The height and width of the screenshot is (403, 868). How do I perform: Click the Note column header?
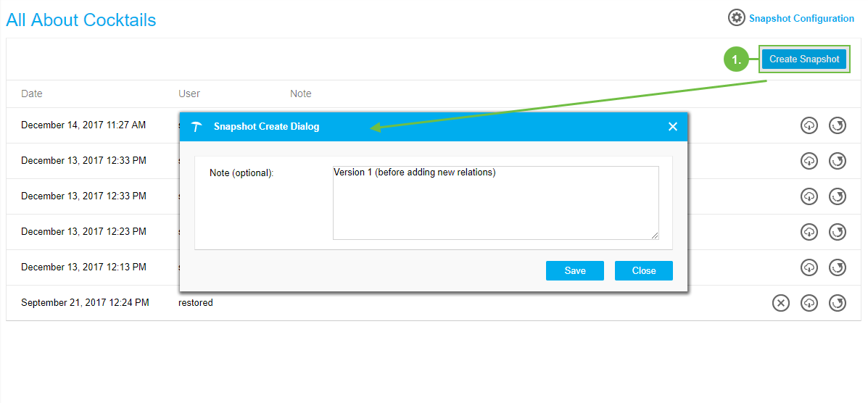pos(300,94)
